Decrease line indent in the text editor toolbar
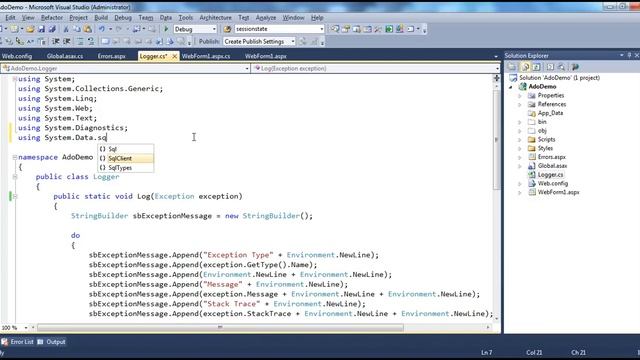This screenshot has height=360, width=640. (x=56, y=41)
